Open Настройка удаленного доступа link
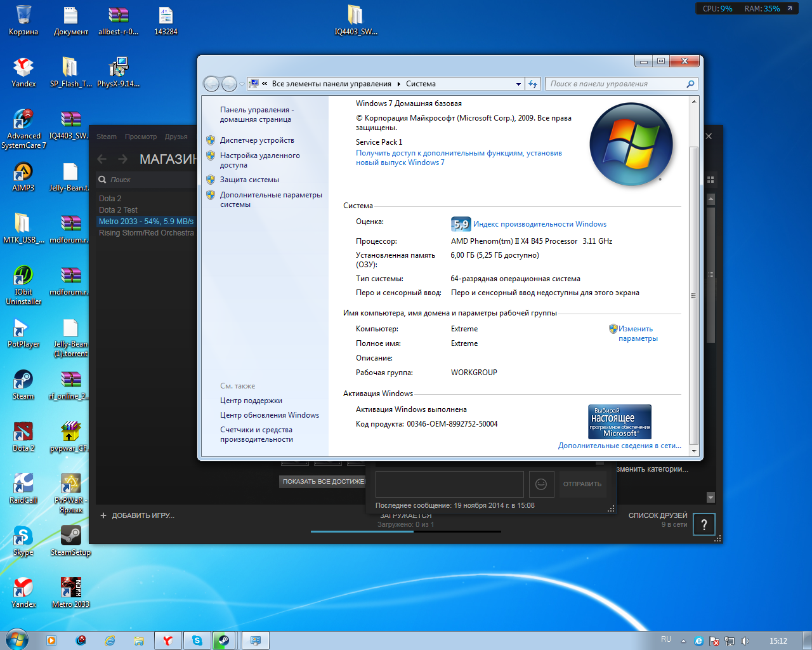 tap(260, 160)
